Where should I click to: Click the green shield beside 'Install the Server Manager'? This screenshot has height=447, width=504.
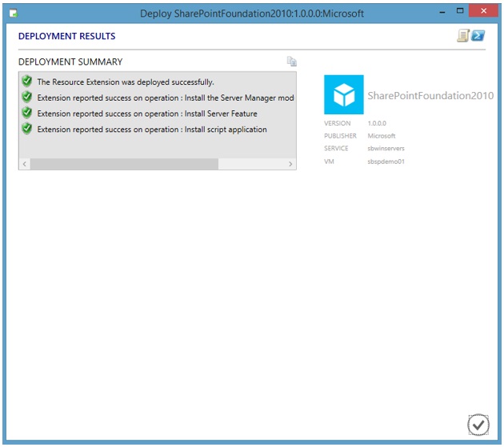coord(27,97)
